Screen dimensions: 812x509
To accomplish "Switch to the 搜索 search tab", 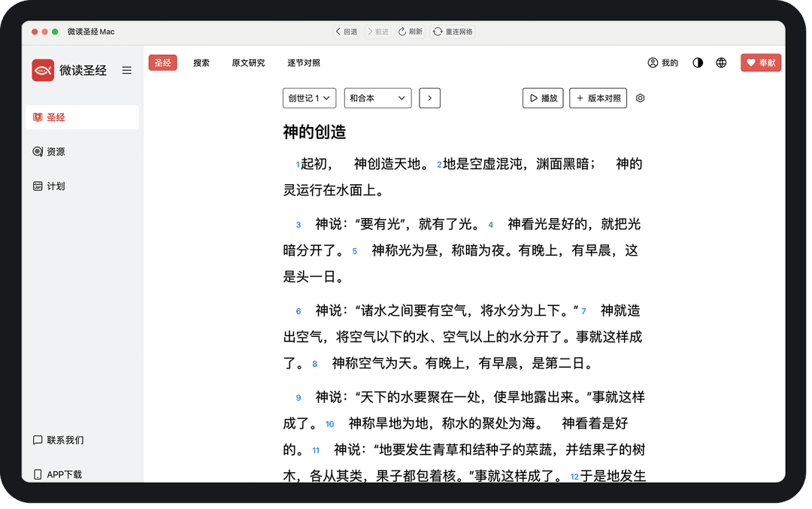I will (201, 63).
